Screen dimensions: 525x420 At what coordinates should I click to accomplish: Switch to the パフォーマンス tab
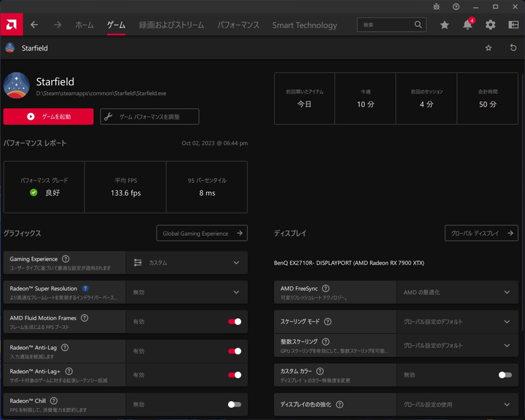[x=238, y=25]
